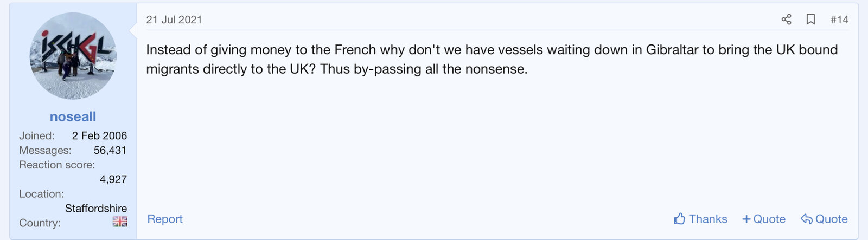Image resolution: width=868 pixels, height=240 pixels.
Task: Click the 21 Jul 2021 post date
Action: pyautogui.click(x=174, y=20)
